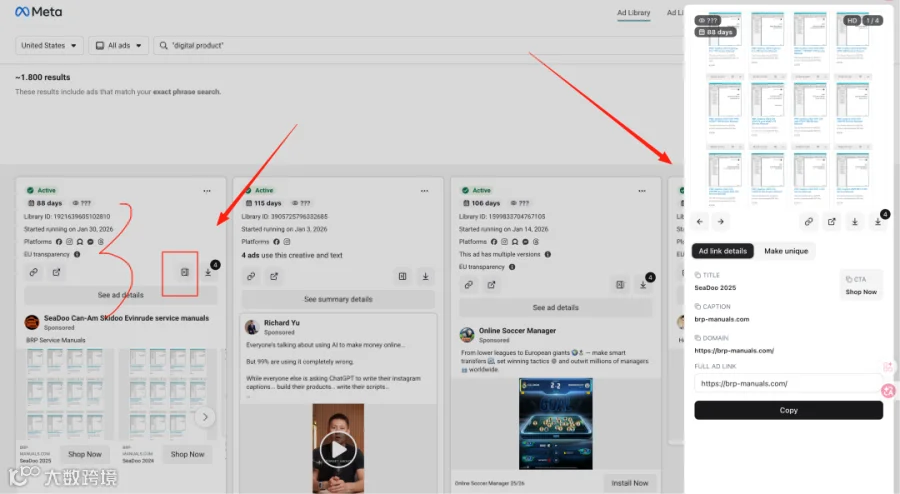The width and height of the screenshot is (900, 494).
Task: Toggle HD quality badge in side panel
Action: 852,21
